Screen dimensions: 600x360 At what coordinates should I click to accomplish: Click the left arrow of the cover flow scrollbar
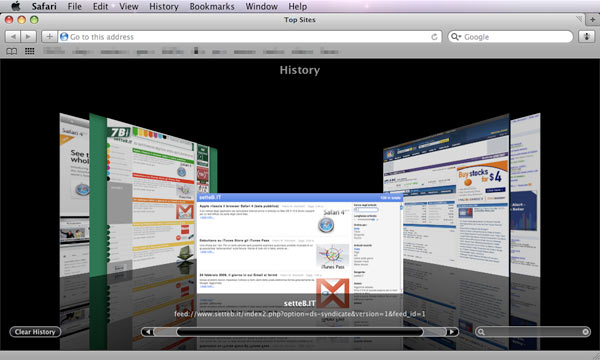click(148, 332)
